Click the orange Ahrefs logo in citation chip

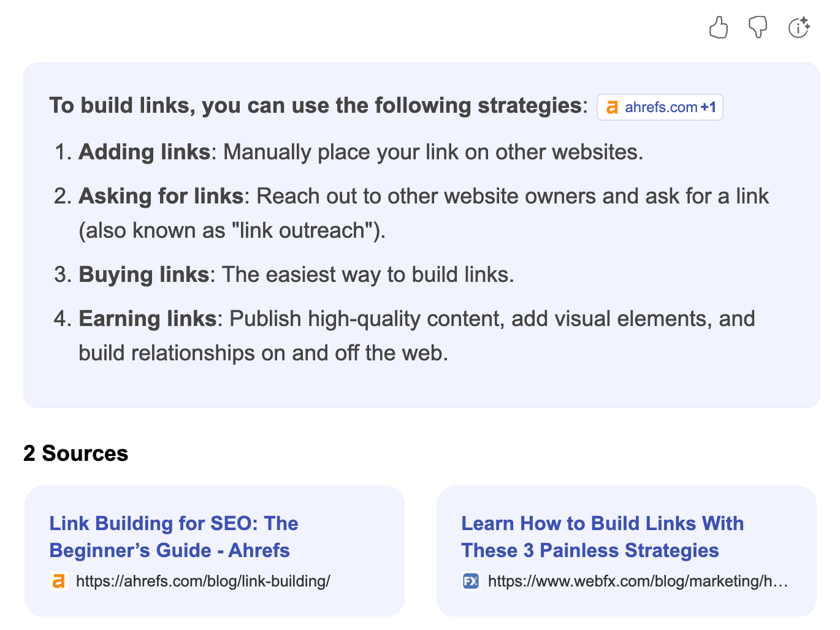[x=612, y=108]
